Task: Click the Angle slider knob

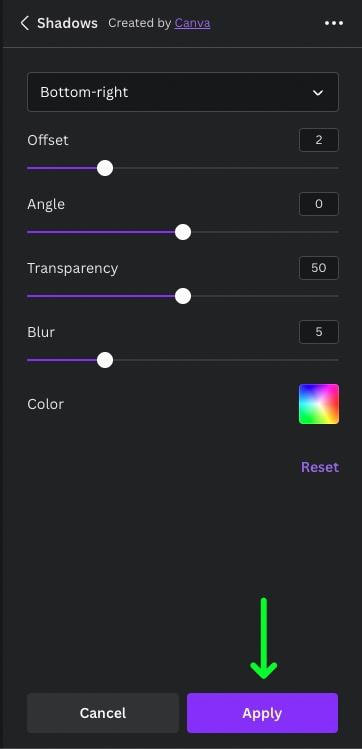Action: tap(182, 232)
